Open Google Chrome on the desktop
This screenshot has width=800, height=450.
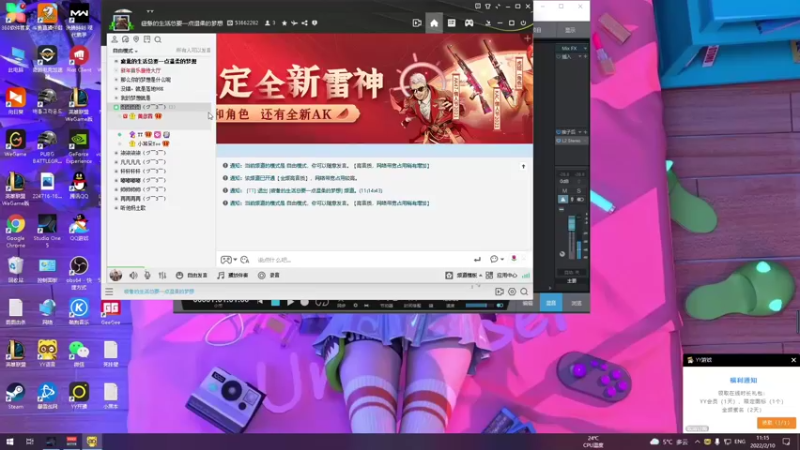coord(15,230)
